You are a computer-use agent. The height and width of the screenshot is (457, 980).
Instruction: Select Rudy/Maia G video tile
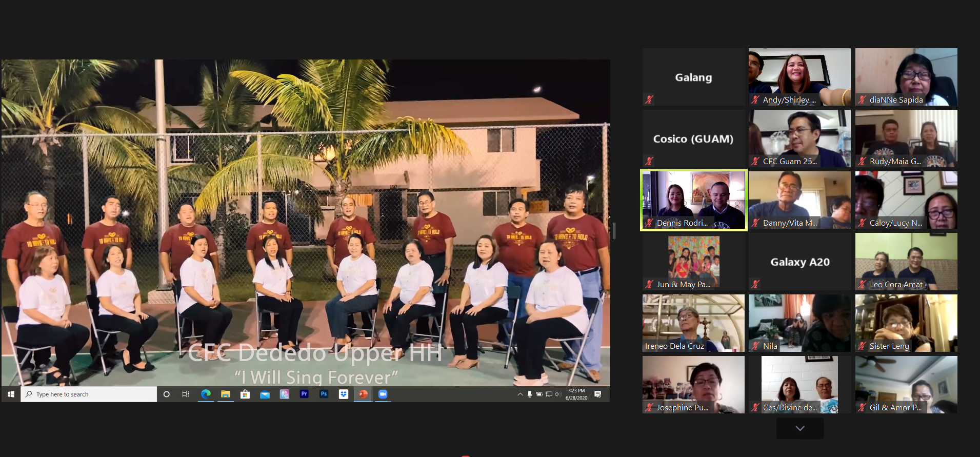(x=906, y=138)
